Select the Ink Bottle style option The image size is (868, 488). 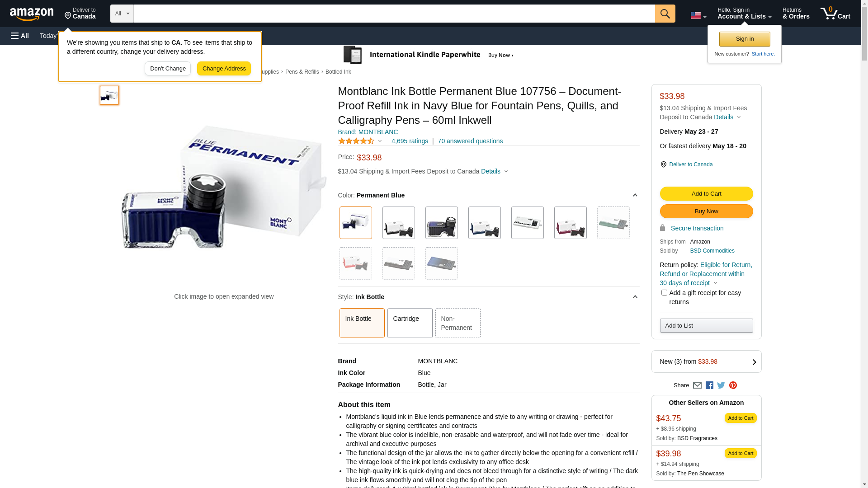[362, 323]
